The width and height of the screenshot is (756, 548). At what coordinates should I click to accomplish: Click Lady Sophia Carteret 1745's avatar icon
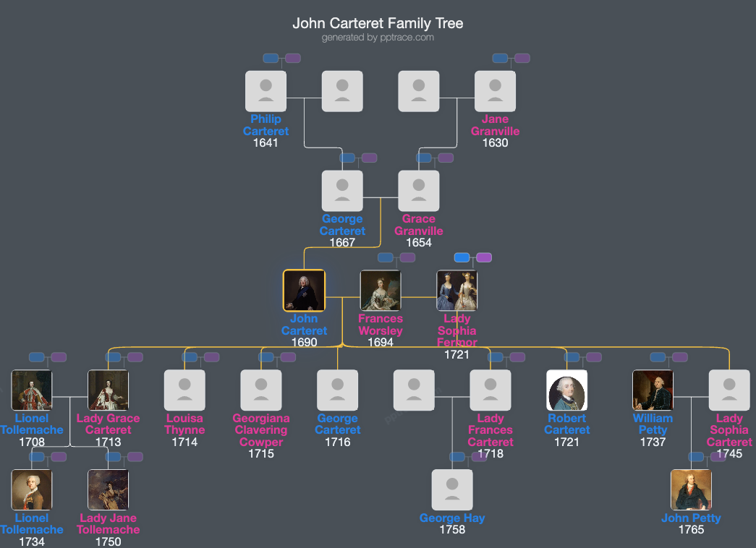coord(729,390)
